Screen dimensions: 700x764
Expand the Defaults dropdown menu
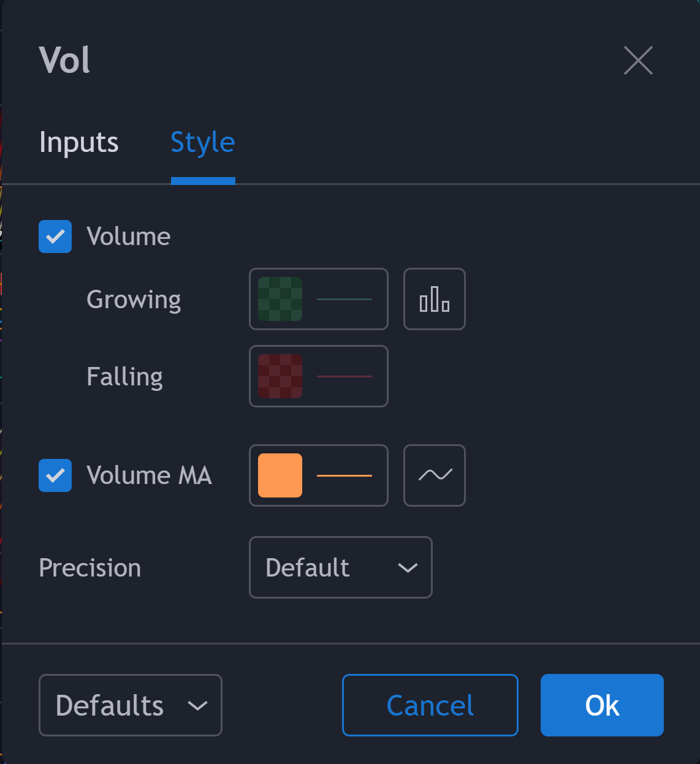[130, 705]
